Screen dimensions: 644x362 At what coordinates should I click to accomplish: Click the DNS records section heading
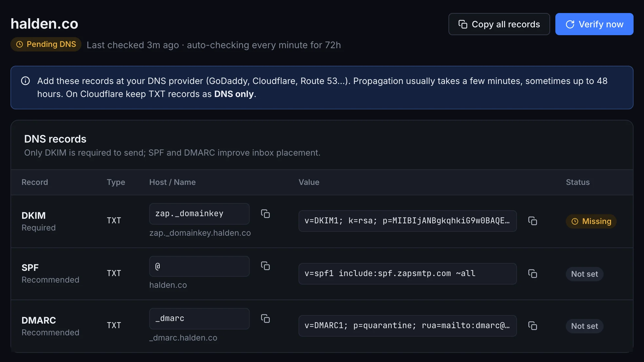[x=55, y=139]
